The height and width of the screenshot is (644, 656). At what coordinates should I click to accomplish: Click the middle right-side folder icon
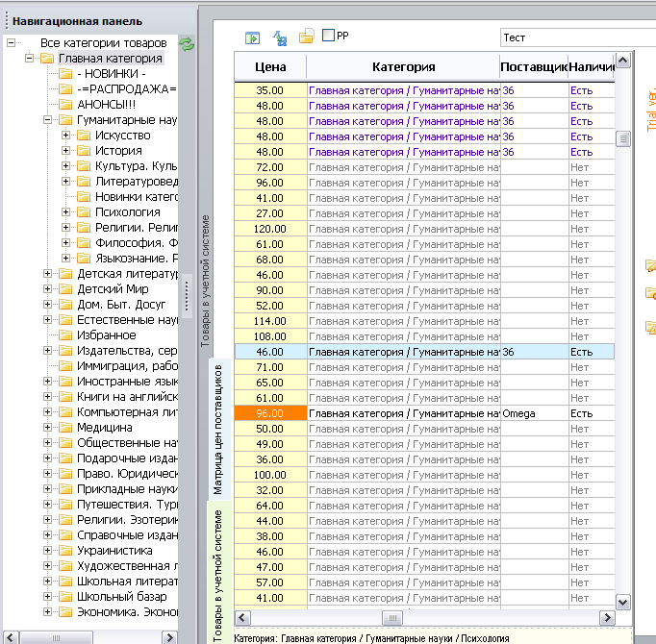tap(651, 293)
